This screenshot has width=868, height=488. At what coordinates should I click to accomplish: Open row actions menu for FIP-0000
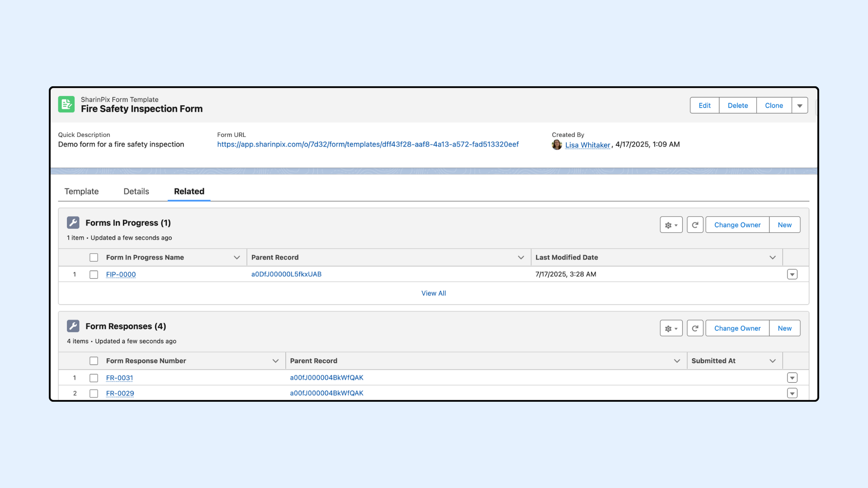click(x=792, y=275)
